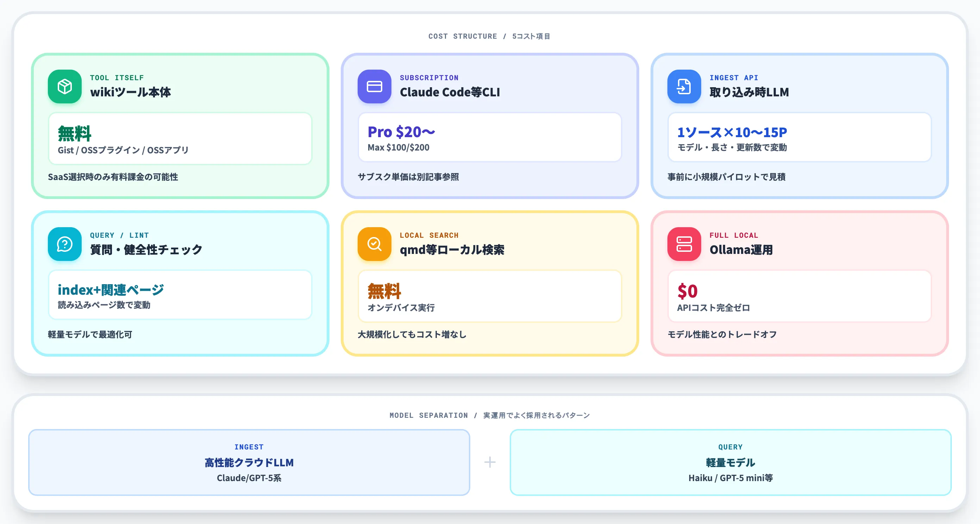The height and width of the screenshot is (524, 980).
Task: Click the orange '無料' value in Local Search card
Action: click(384, 291)
